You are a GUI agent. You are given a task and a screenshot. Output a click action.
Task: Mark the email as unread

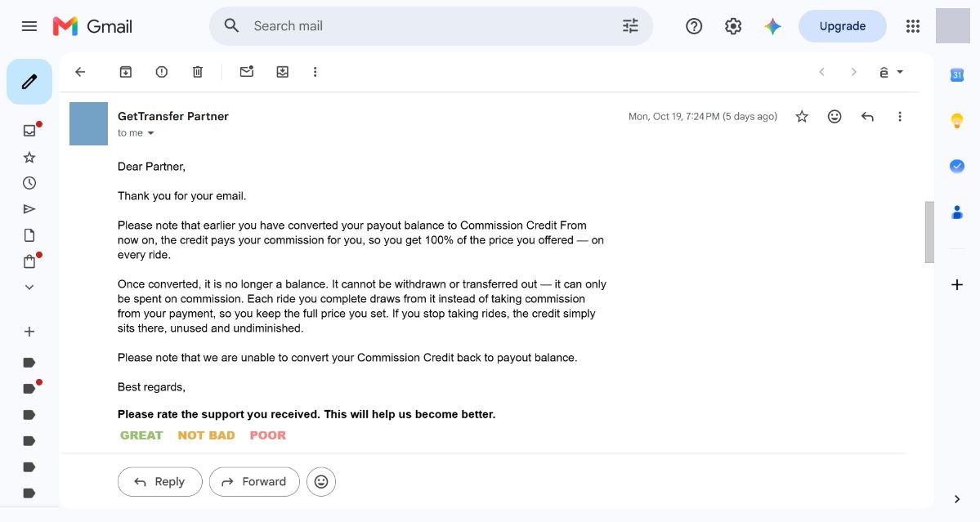247,71
